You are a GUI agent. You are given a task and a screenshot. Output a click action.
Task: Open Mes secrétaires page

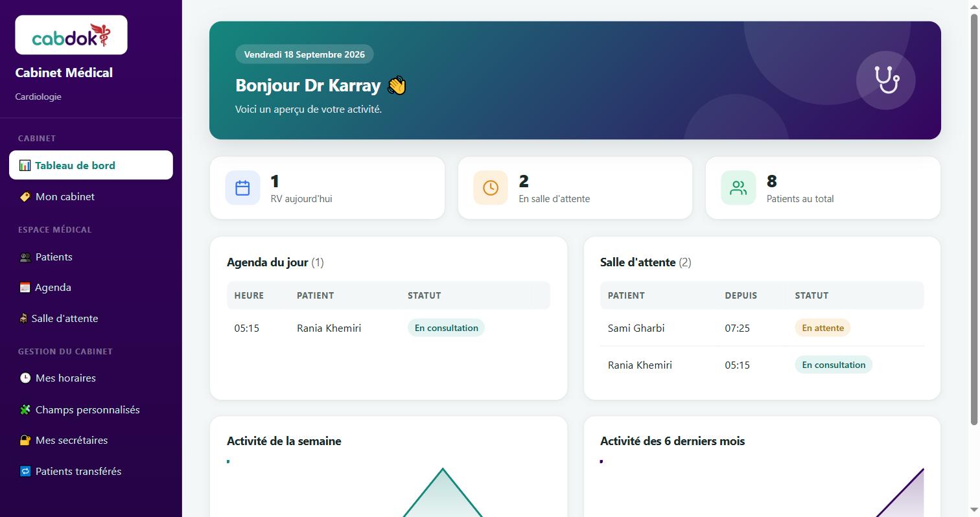pos(91,441)
